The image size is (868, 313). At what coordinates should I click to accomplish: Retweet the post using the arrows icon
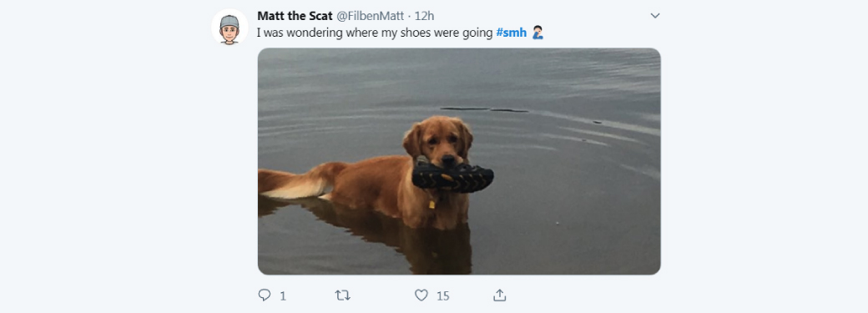343,295
